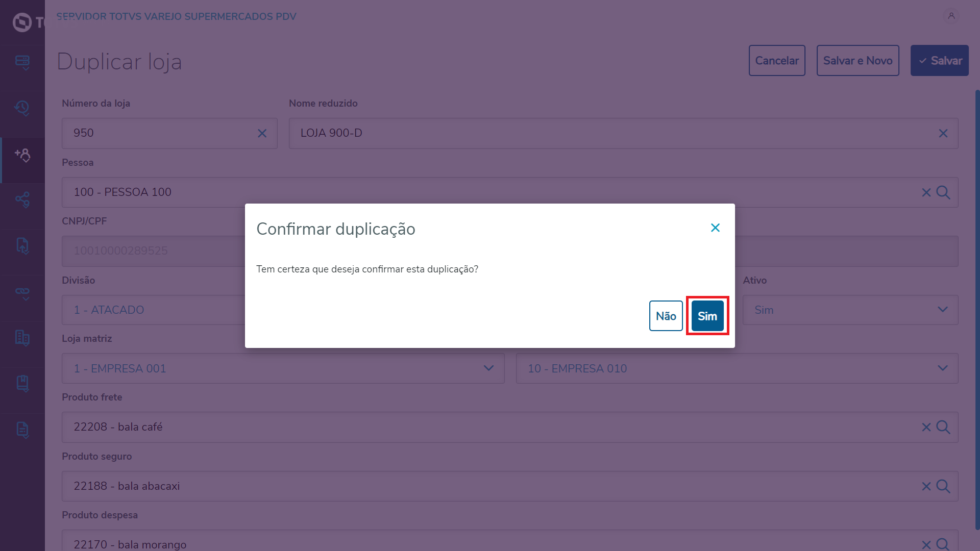Image resolution: width=980 pixels, height=551 pixels.
Task: Open the EMPRESA 010 dropdown
Action: (x=942, y=368)
